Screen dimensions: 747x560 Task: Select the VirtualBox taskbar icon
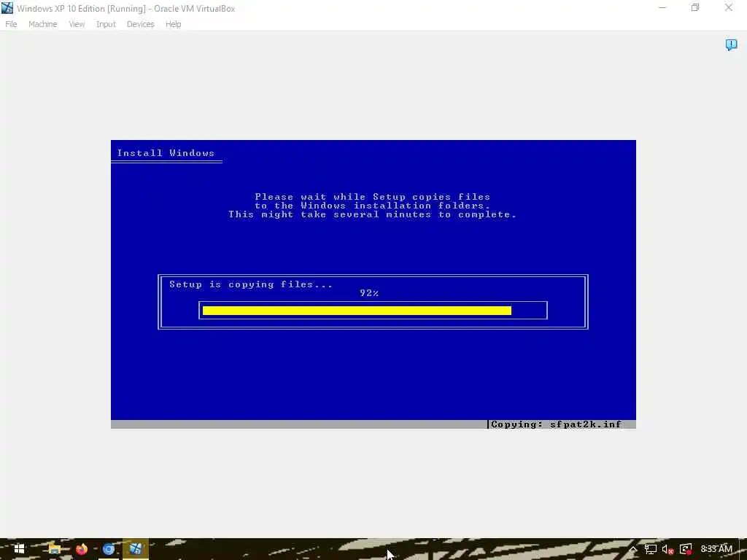[x=136, y=549]
